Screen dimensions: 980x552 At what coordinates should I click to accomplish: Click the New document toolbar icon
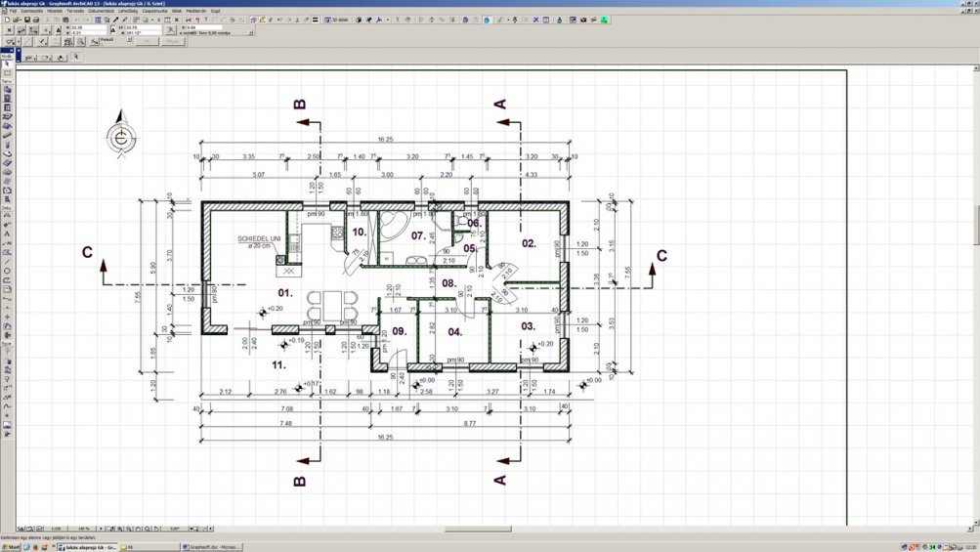pyautogui.click(x=7, y=20)
